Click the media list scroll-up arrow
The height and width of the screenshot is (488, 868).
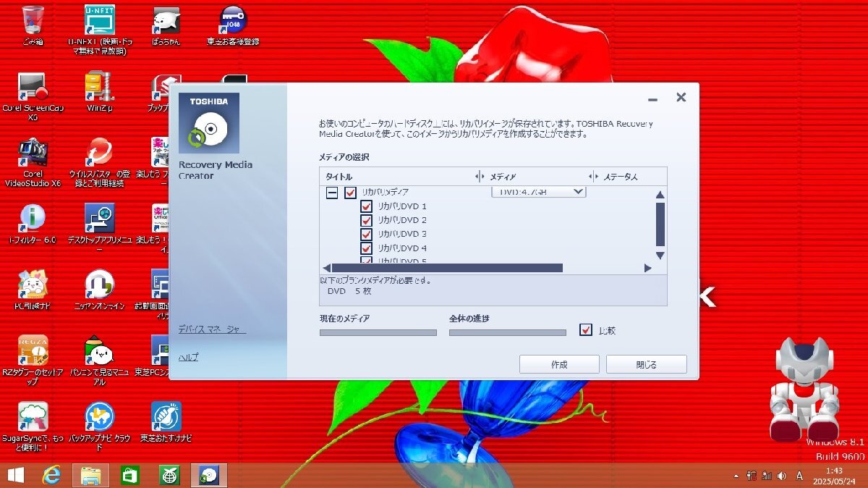pyautogui.click(x=660, y=194)
